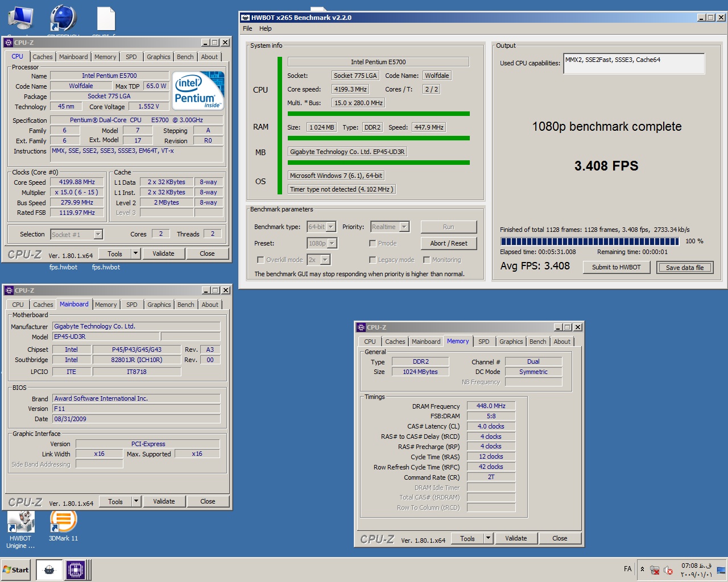The width and height of the screenshot is (728, 582).
Task: Select the EP45-UD3R model field
Action: 106,336
